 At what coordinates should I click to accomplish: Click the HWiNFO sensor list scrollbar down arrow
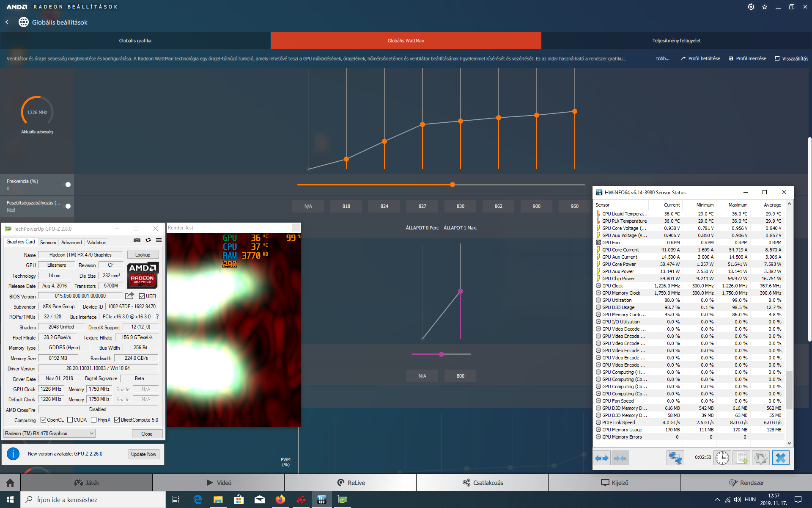point(789,443)
